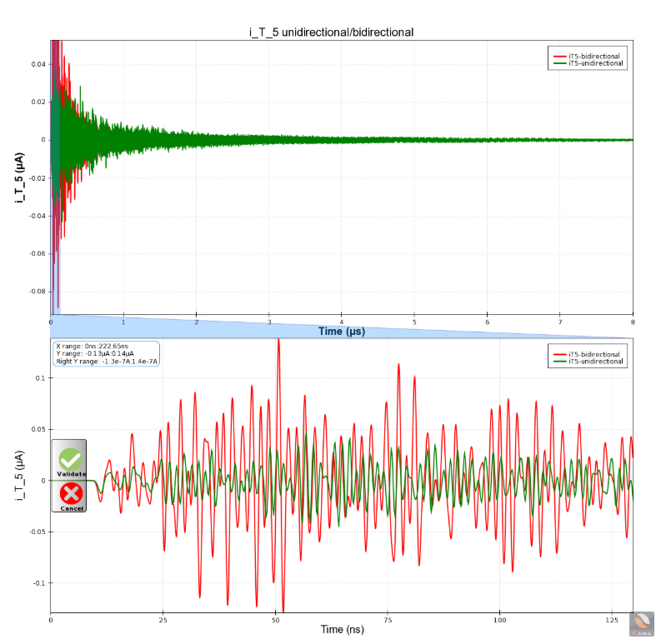
Task: Click the red Cancel cross icon
Action: [71, 492]
